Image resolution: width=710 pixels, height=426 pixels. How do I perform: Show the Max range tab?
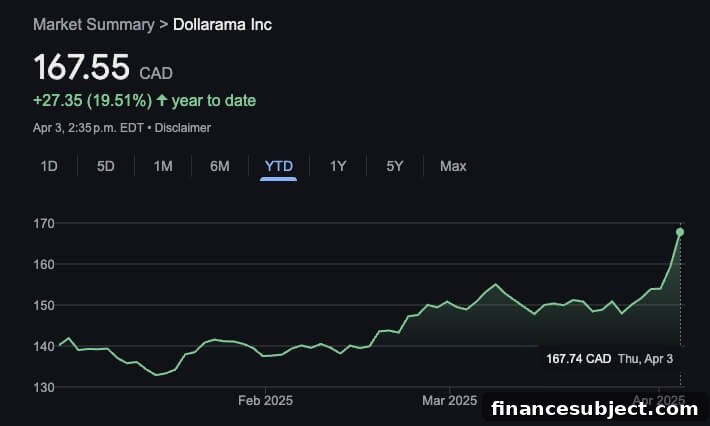tap(453, 166)
